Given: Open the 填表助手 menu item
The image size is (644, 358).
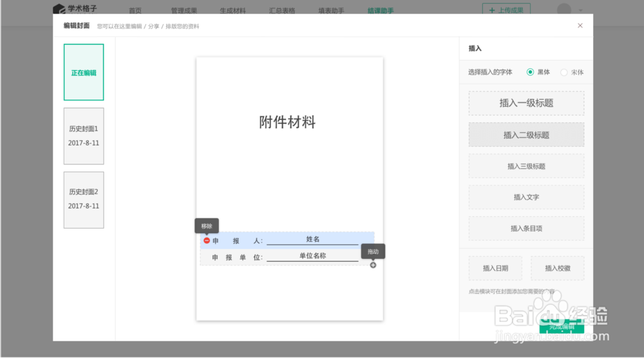Looking at the screenshot, I should (x=332, y=11).
